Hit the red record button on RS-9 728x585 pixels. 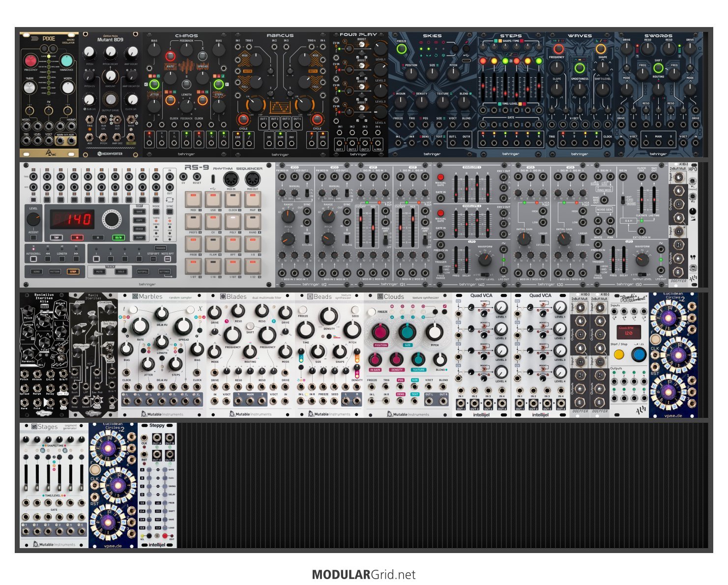(x=77, y=237)
